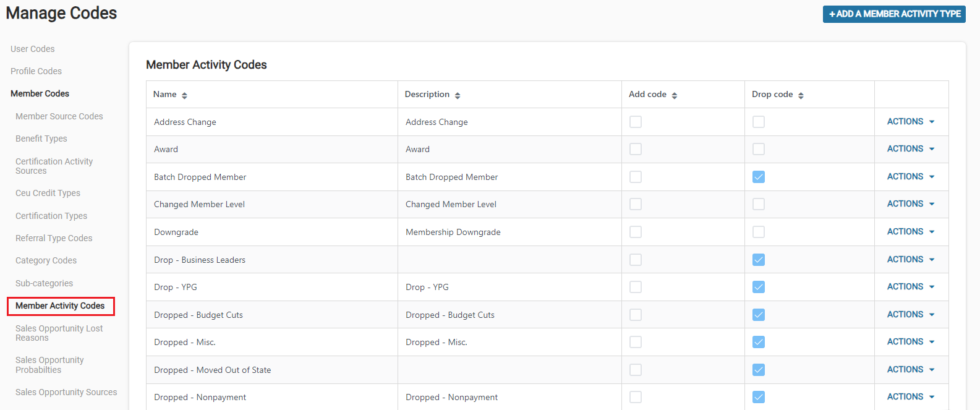
Task: Open Actions dropdown for Award
Action: click(911, 149)
